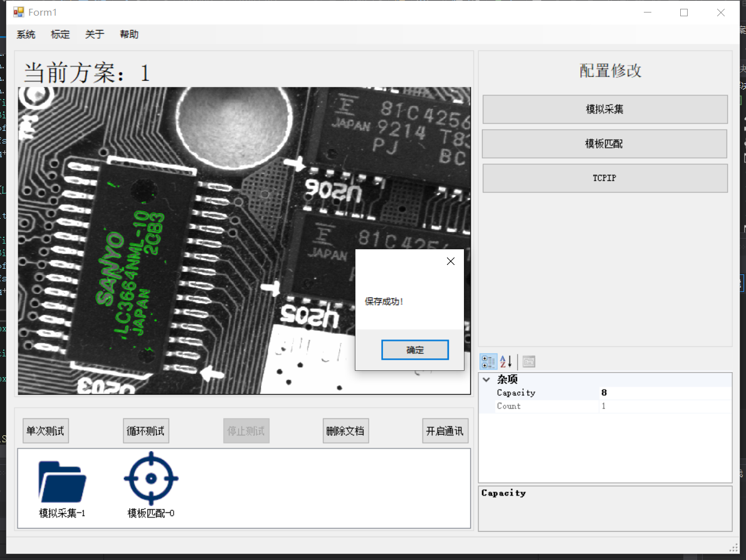The height and width of the screenshot is (560, 746).
Task: Close the Form1 window
Action: [721, 13]
